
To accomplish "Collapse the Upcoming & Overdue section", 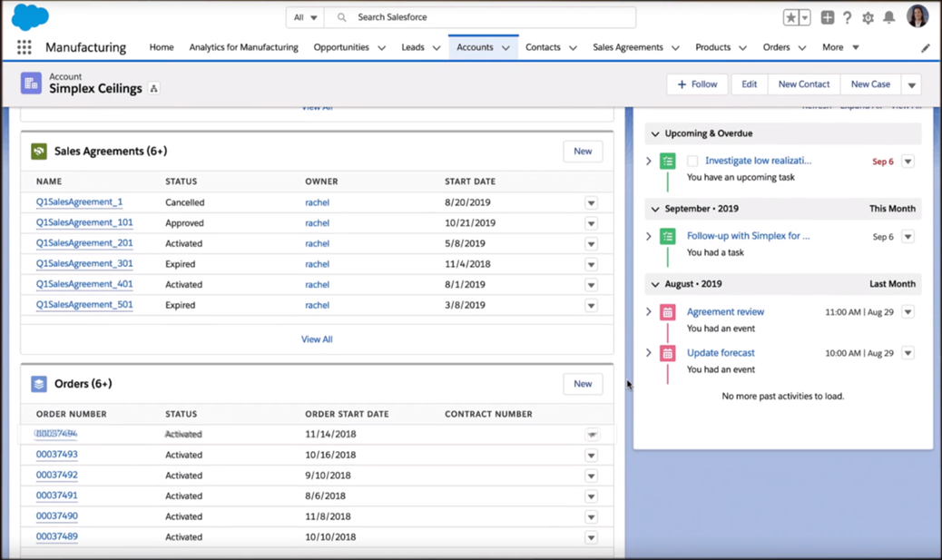I will [655, 134].
